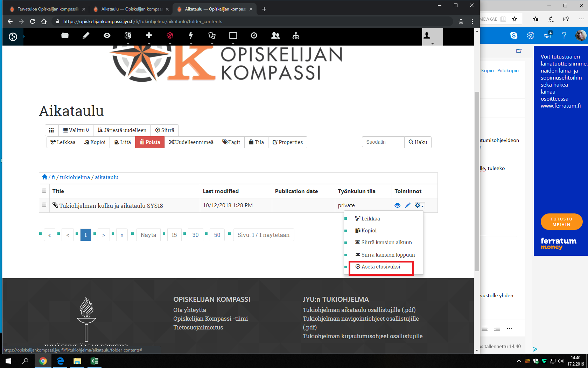Open the user profile dropdown in toolbar
588x368 pixels.
coord(432,36)
